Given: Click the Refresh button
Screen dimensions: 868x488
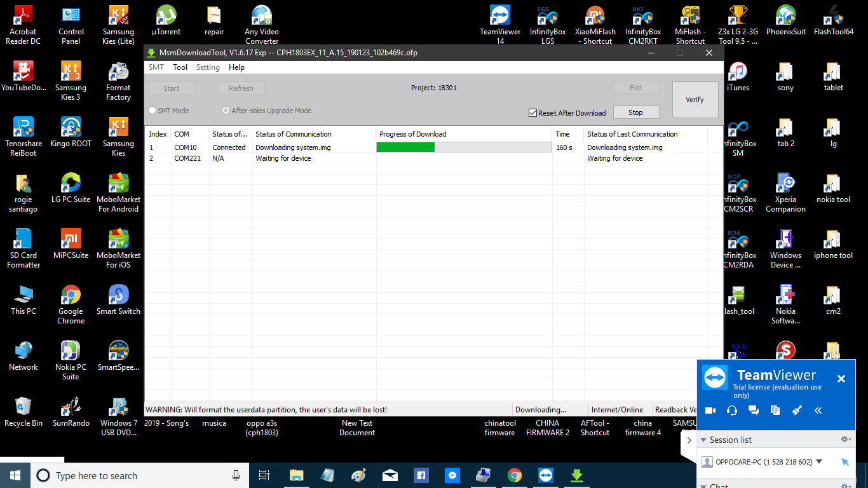Looking at the screenshot, I should click(241, 88).
